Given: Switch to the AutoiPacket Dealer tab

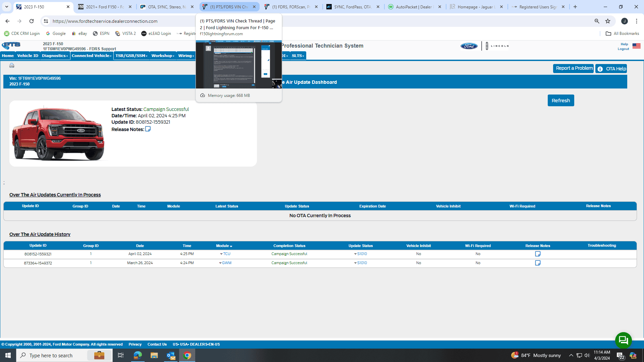Looking at the screenshot, I should click(414, 7).
